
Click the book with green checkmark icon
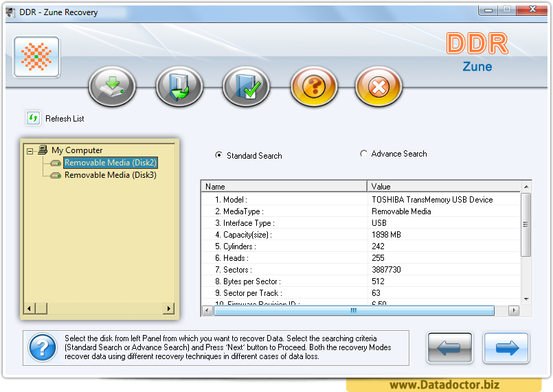pyautogui.click(x=246, y=87)
